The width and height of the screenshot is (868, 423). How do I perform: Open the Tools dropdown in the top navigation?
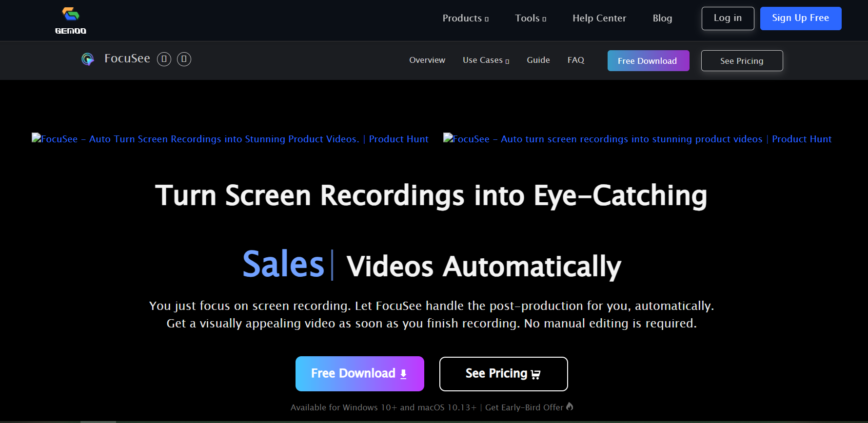530,19
